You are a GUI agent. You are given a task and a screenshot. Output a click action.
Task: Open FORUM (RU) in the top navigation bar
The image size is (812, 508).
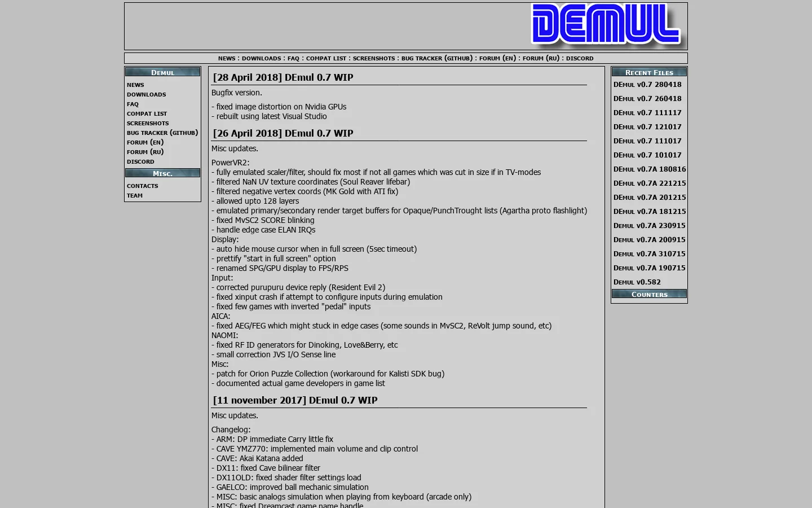coord(541,58)
